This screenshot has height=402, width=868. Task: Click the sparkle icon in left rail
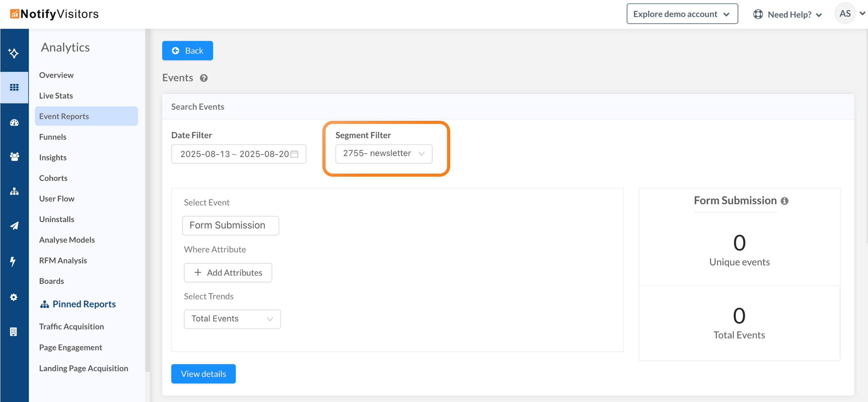pos(14,53)
